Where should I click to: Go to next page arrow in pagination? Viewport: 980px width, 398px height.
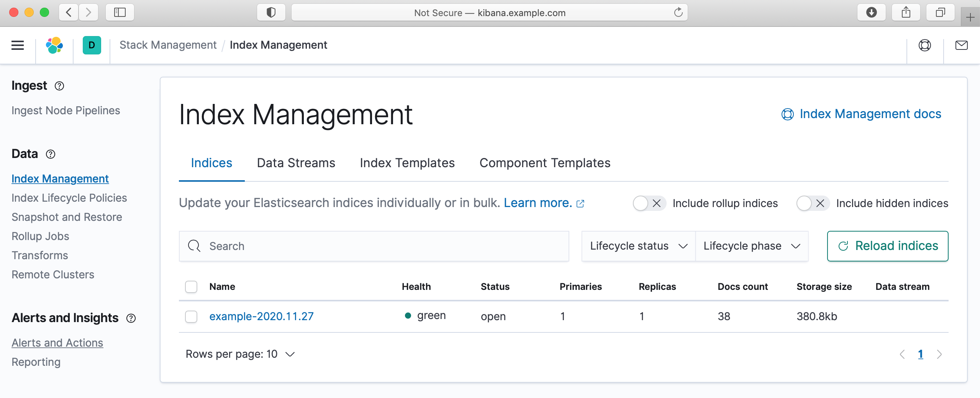(939, 354)
